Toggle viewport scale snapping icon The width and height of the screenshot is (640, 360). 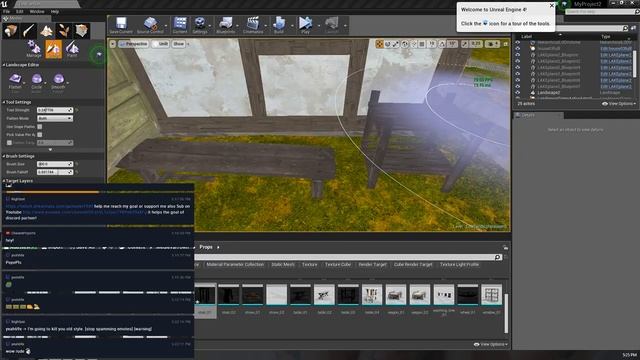(x=465, y=44)
